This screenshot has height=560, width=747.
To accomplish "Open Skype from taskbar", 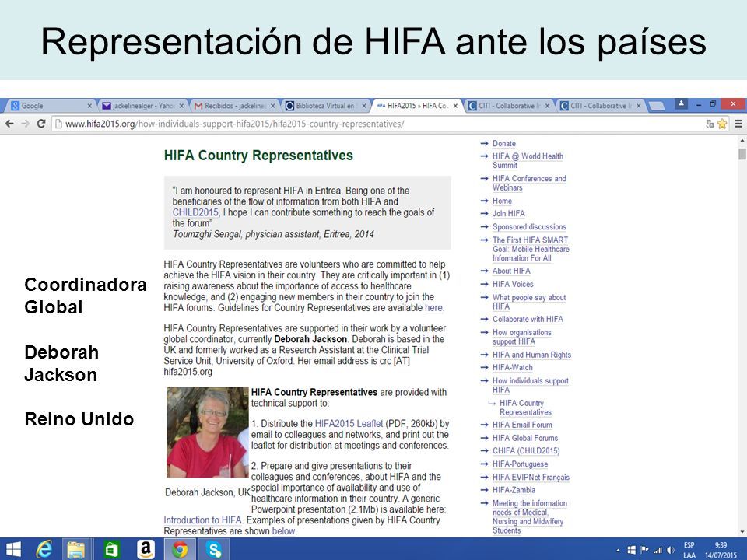I will (213, 550).
